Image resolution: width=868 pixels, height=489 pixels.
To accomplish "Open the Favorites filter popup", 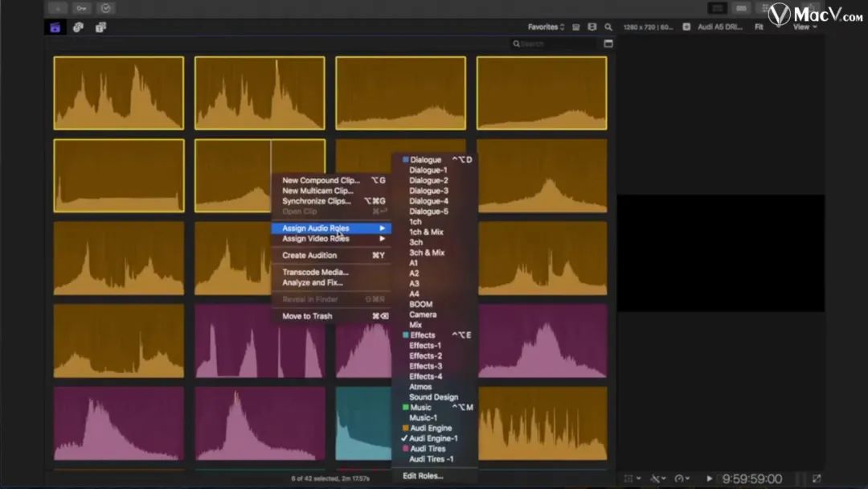I will (546, 27).
